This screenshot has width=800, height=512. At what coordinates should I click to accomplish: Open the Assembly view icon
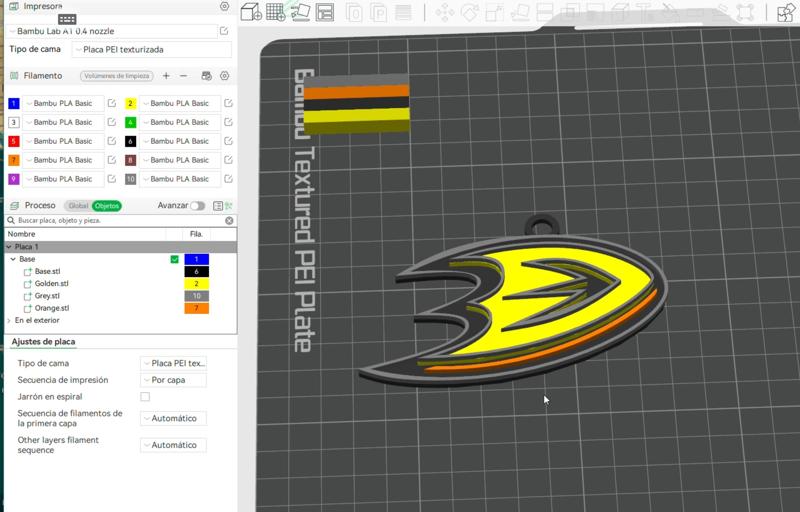(786, 12)
